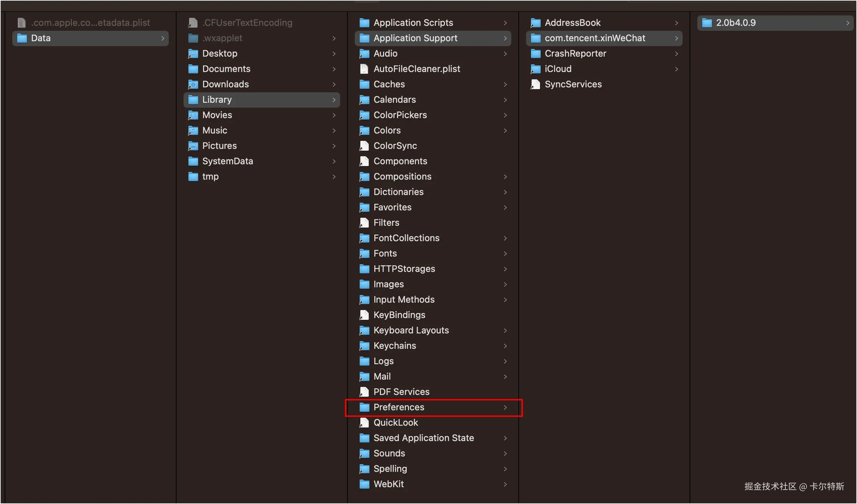Screen dimensions: 857x504
Task: Click the .CFUserTextEncoding file icon
Action: (x=193, y=23)
